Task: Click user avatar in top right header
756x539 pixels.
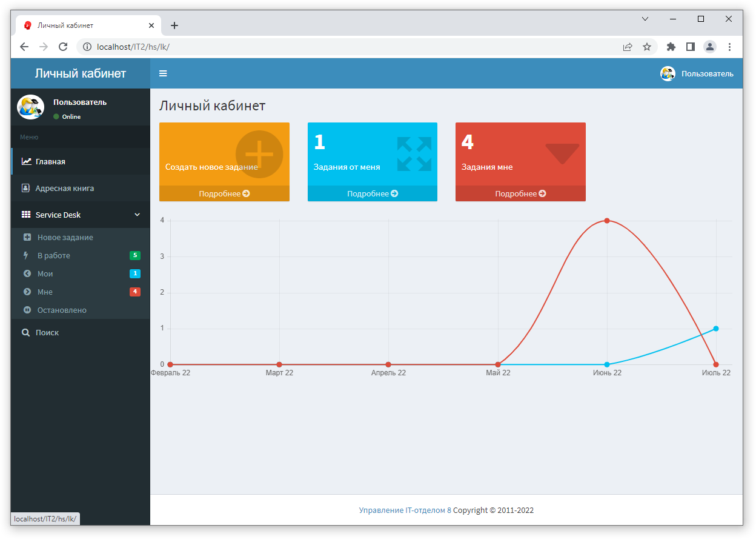Action: click(x=668, y=74)
